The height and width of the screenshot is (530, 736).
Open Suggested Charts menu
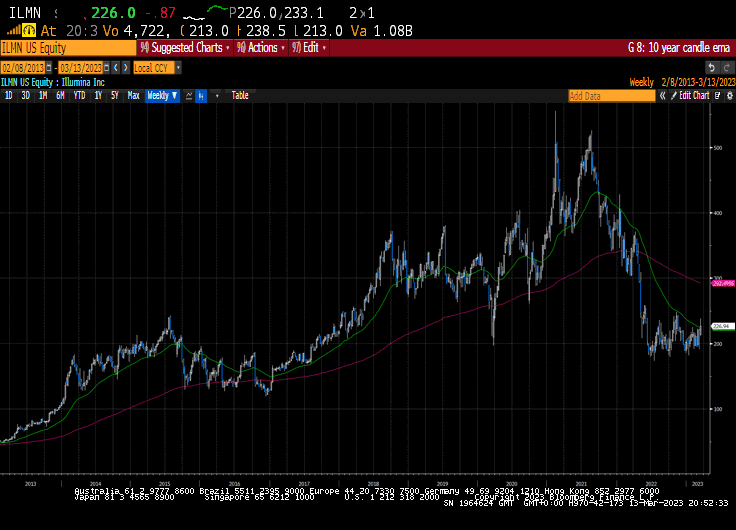point(185,48)
